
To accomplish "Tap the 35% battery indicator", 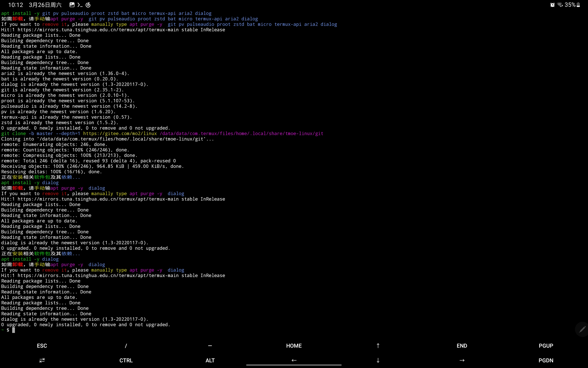I will [572, 5].
